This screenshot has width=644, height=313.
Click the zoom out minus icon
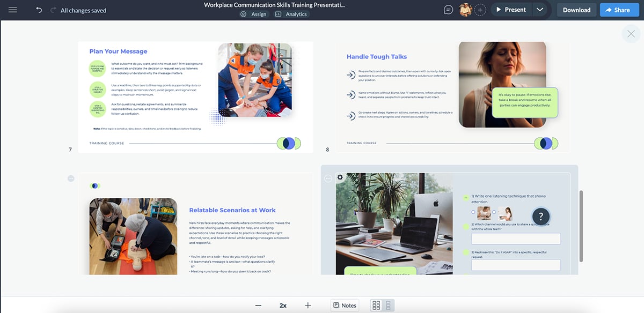point(258,305)
